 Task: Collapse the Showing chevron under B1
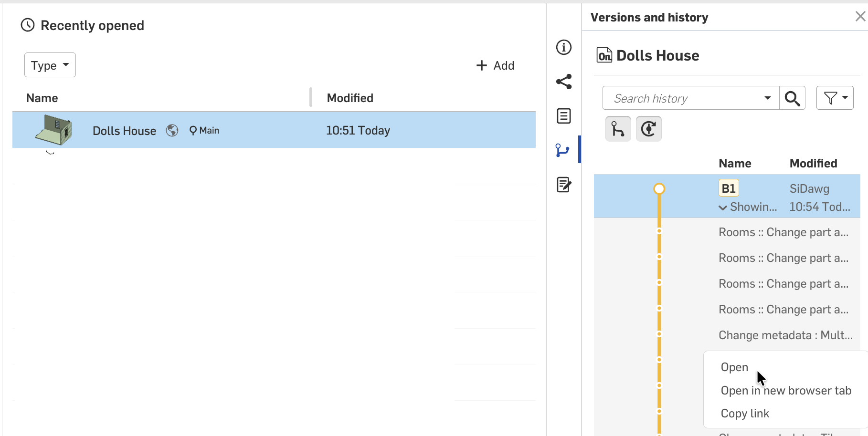723,208
